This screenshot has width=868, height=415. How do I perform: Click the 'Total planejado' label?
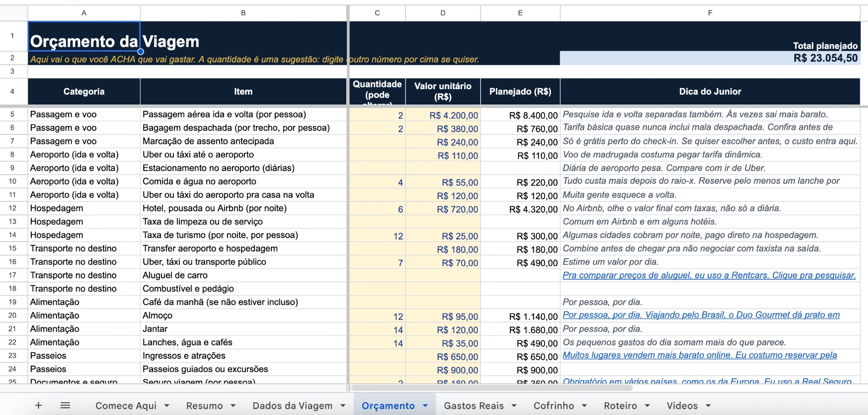click(825, 46)
